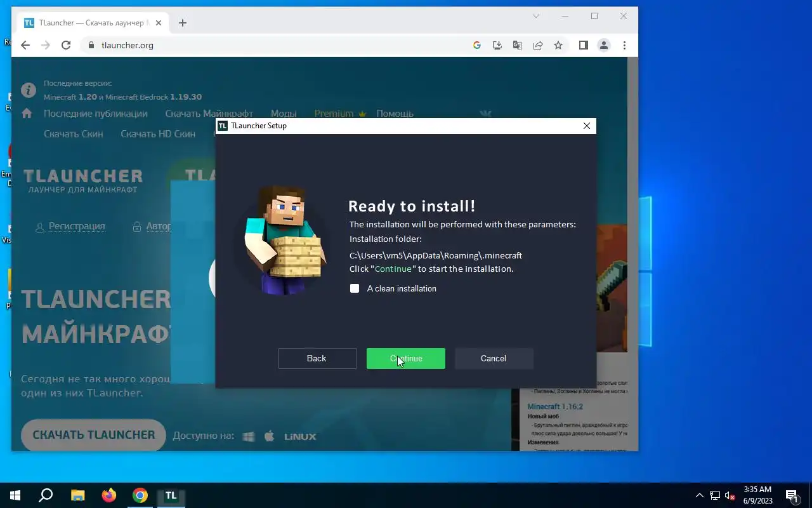The height and width of the screenshot is (508, 812).
Task: Go back in Chrome browser
Action: pos(25,45)
